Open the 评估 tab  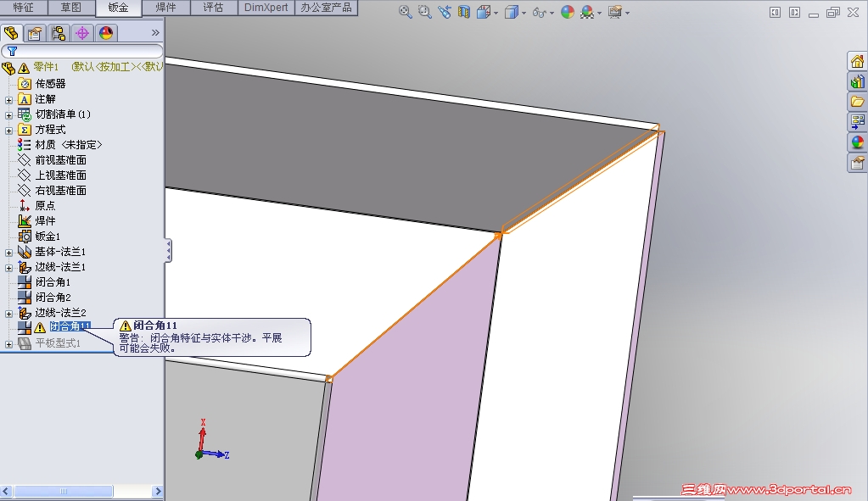[x=214, y=7]
